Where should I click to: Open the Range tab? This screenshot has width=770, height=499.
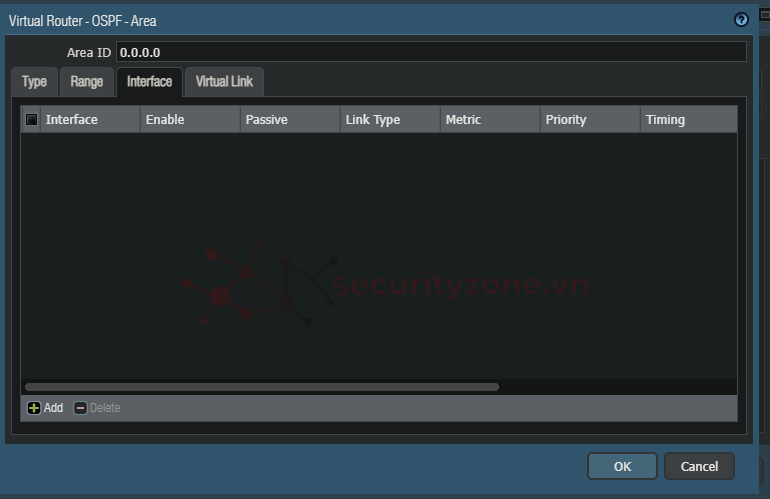tap(87, 82)
